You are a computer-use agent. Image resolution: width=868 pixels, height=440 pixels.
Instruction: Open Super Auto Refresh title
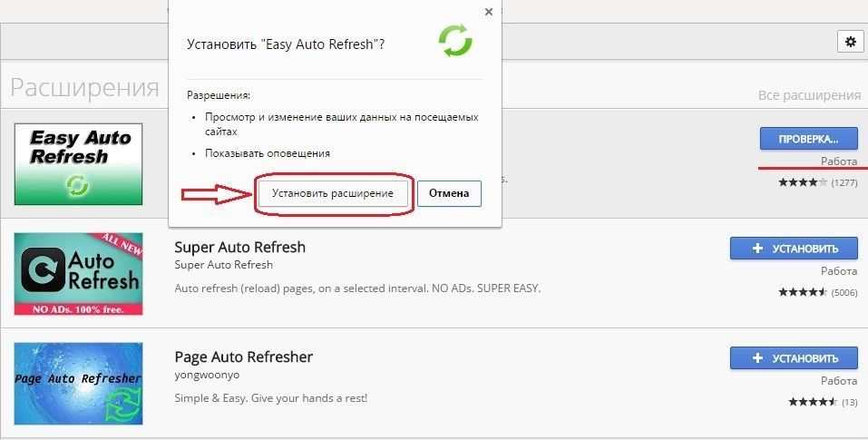[x=239, y=247]
